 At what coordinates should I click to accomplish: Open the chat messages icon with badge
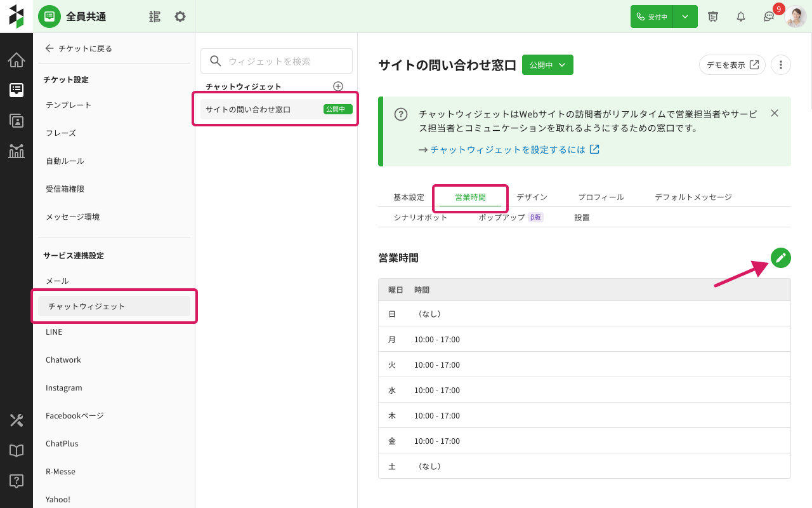769,17
